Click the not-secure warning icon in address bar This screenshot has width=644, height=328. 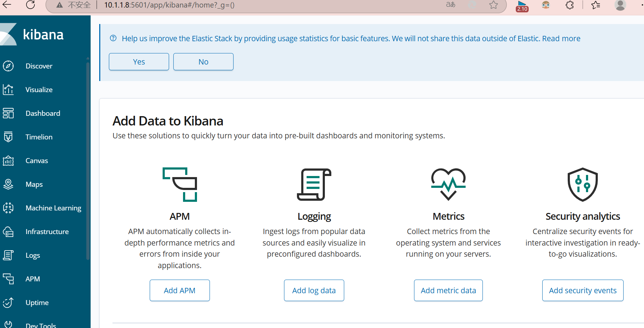pyautogui.click(x=59, y=5)
